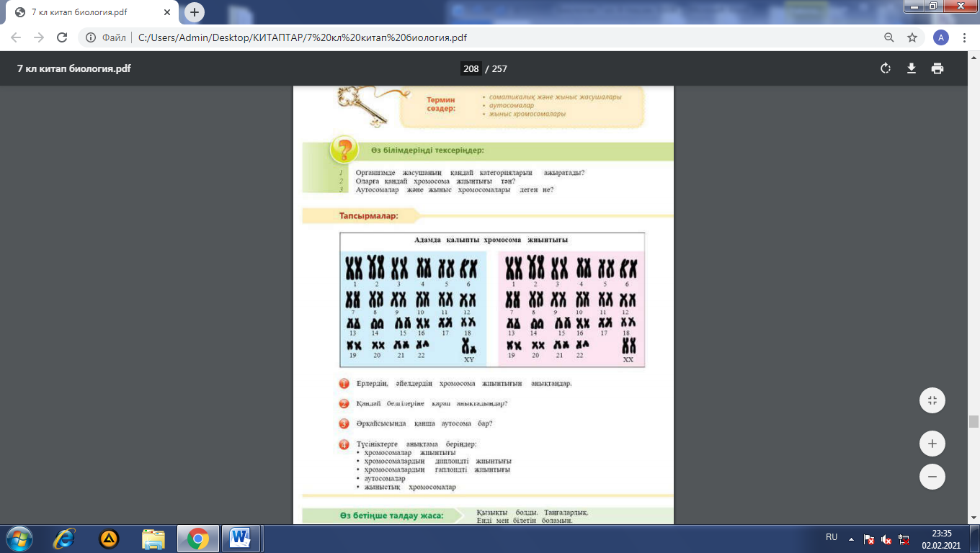This screenshot has height=553, width=980.
Task: Click the bullet "жыныстық хромосомалар"
Action: click(410, 487)
